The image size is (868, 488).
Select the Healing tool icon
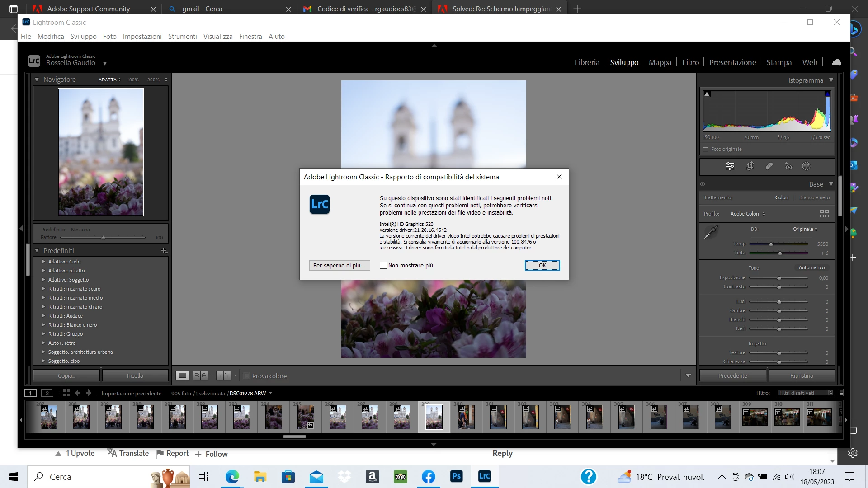[769, 166]
